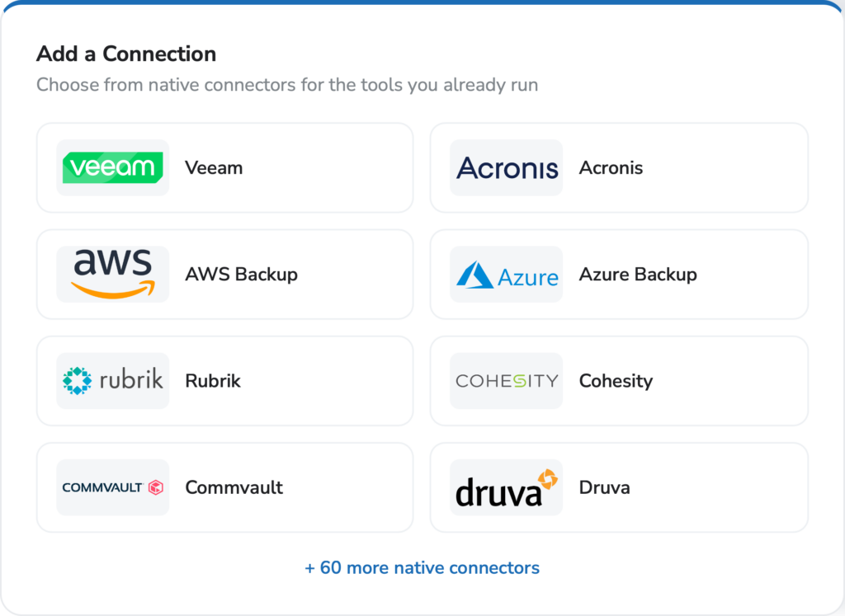Select the Commvault connector label
845x616 pixels.
[234, 488]
